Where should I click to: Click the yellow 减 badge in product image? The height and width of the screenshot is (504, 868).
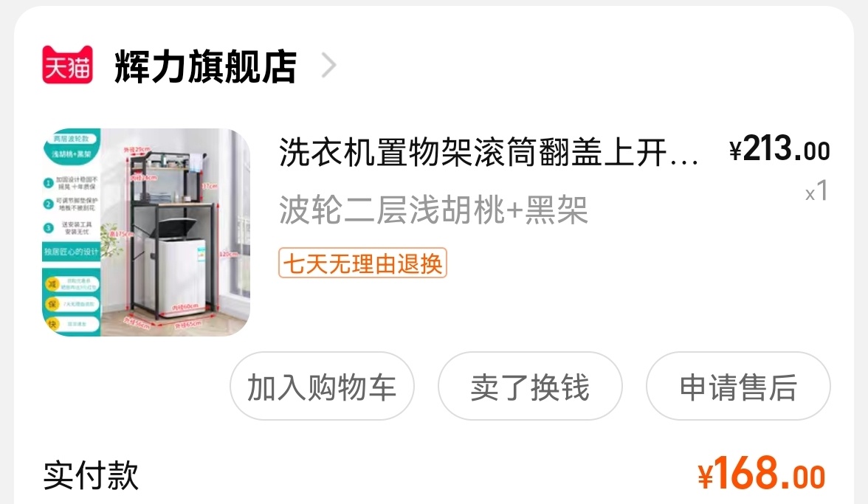(x=52, y=284)
